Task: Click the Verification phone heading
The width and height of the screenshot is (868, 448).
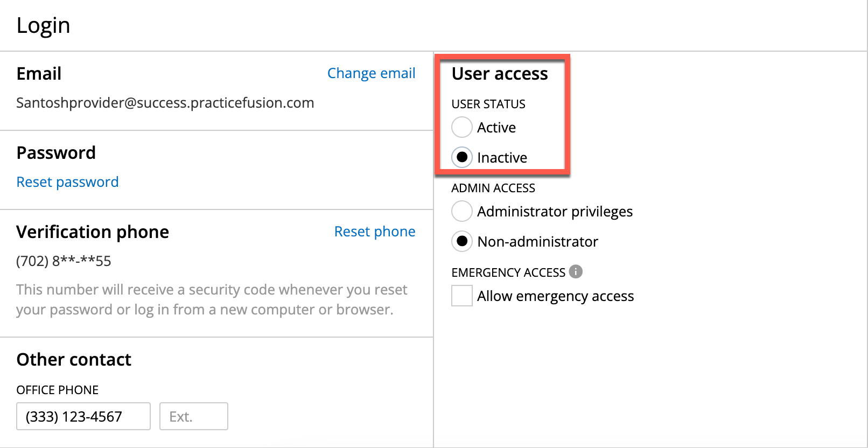Action: pyautogui.click(x=92, y=232)
